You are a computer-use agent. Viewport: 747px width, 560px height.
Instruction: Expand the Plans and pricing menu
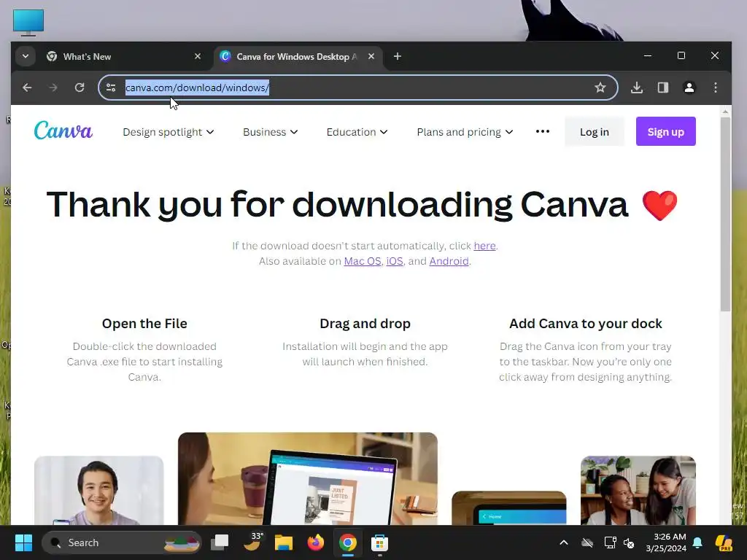(x=465, y=132)
